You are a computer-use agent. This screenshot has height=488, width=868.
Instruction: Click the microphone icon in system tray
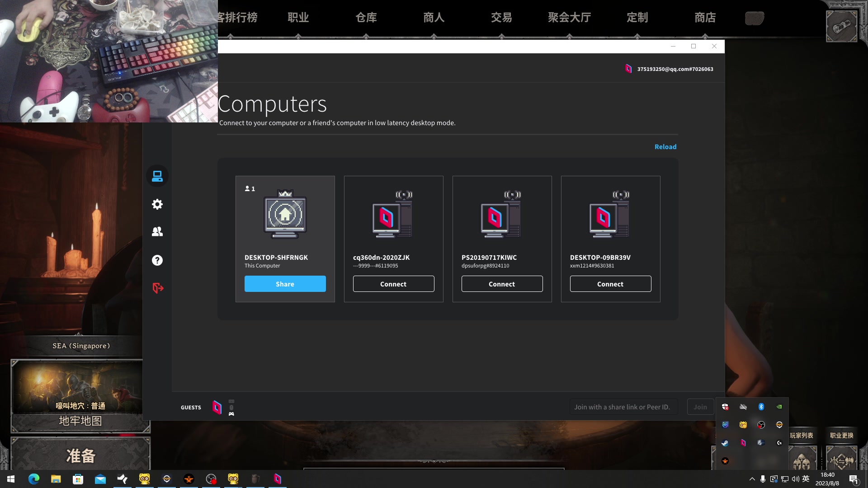pos(763,479)
